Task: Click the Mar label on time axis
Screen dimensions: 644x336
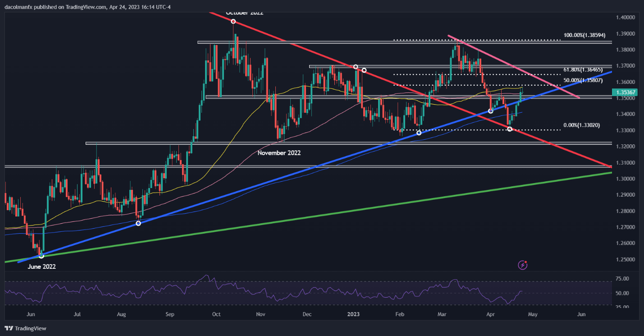Action: tap(442, 314)
